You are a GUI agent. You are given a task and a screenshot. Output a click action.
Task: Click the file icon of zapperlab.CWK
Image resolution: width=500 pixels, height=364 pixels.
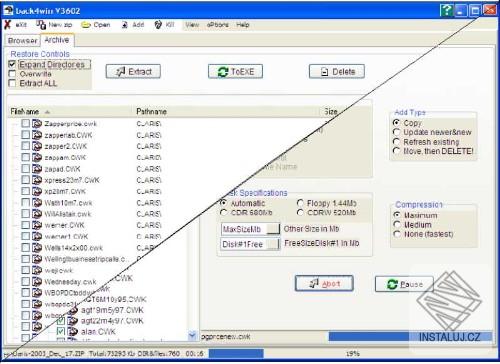pos(37,135)
